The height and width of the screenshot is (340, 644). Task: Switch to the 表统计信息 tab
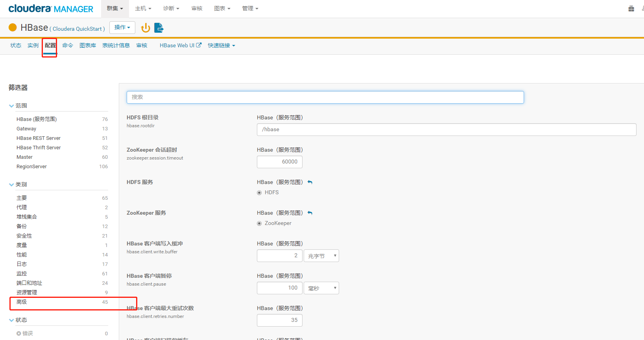(x=116, y=46)
